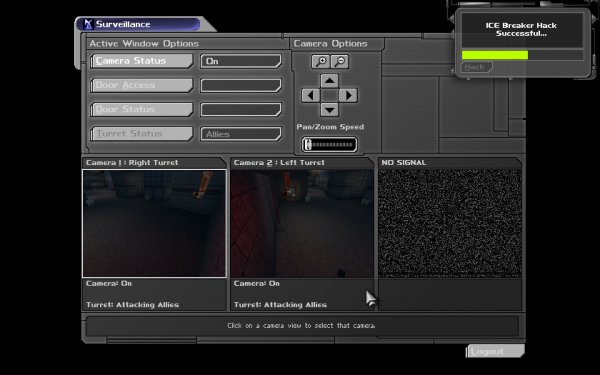Pan camera left with left arrow
The height and width of the screenshot is (375, 600).
click(310, 95)
